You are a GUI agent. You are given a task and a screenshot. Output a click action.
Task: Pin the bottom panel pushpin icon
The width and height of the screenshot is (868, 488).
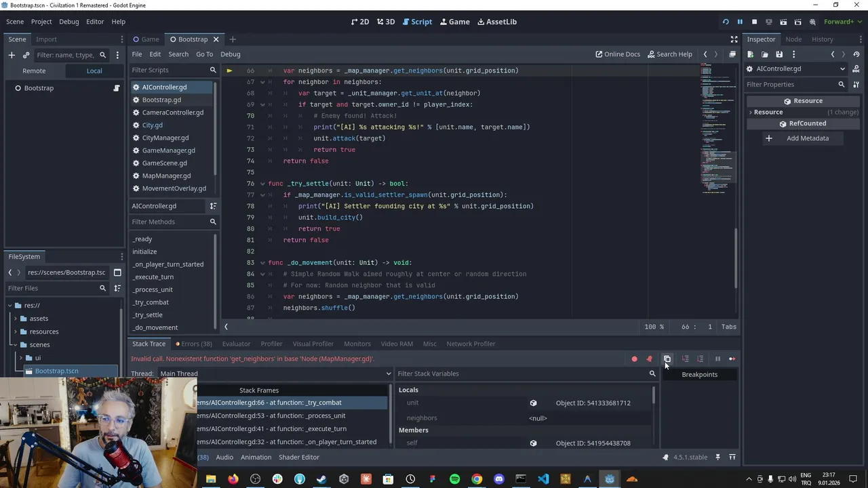click(717, 457)
